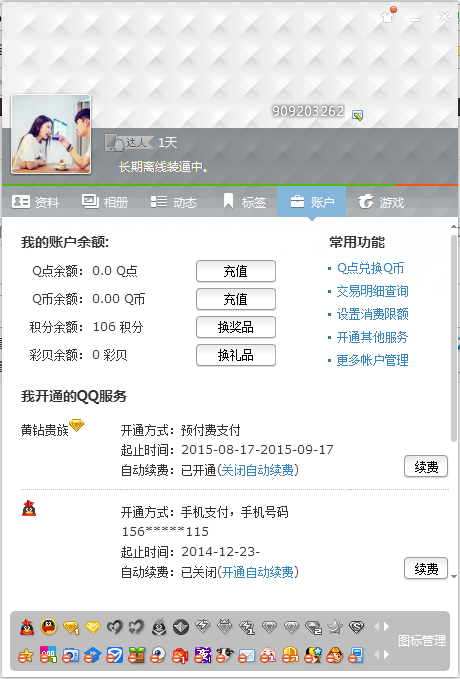Switch to the 动态 feed tab
The width and height of the screenshot is (460, 679).
click(x=174, y=202)
